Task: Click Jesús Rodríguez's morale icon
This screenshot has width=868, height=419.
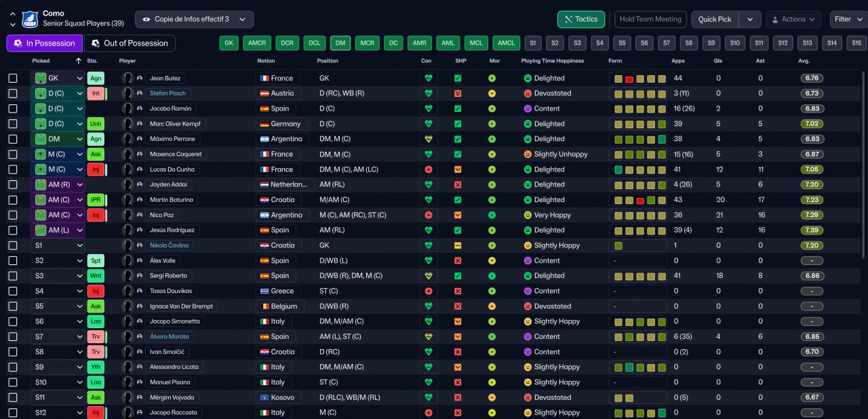Action: coord(492,230)
